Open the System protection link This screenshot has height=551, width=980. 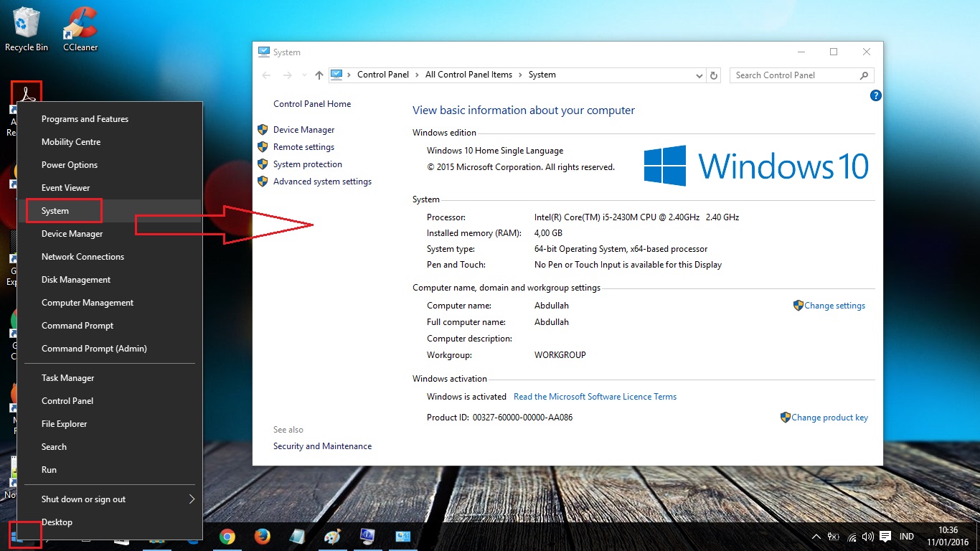(307, 164)
